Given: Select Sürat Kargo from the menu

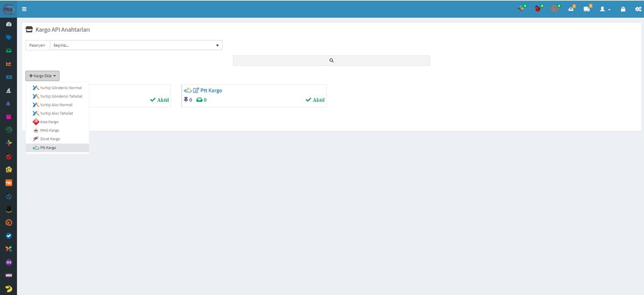Looking at the screenshot, I should pos(57,139).
